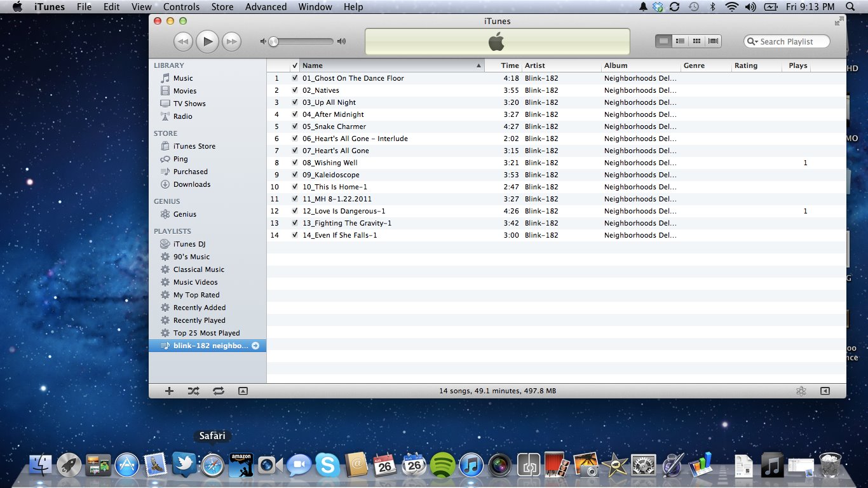Toggle shuffle in iTunes bottom bar
Viewport: 868px width, 488px height.
coord(194,391)
